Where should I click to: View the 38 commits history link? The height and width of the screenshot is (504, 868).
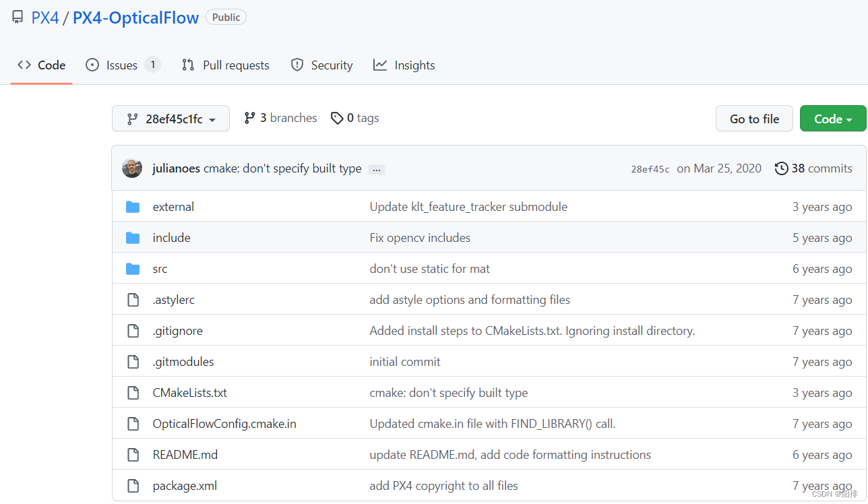point(813,168)
